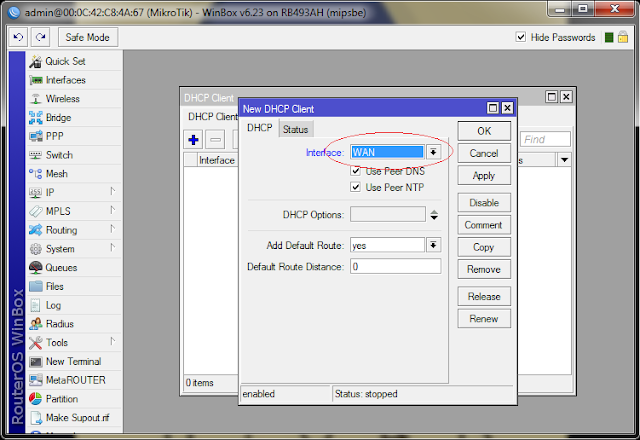This screenshot has width=640, height=440.
Task: Select DHCP tab in New DHCP Client
Action: (260, 128)
